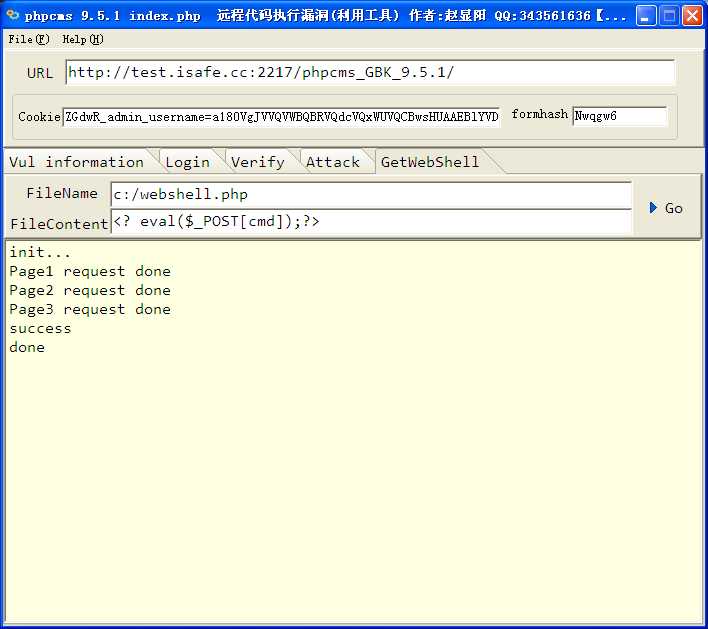The image size is (708, 629).
Task: Click the Cookie label
Action: [x=39, y=116]
